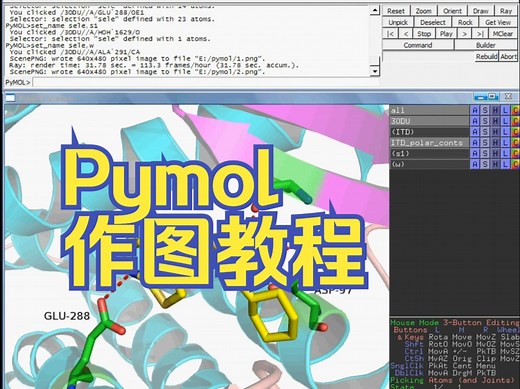Screen dimensions: 520x389
Task: Open Action menu for (s1)
Action: click(x=475, y=153)
